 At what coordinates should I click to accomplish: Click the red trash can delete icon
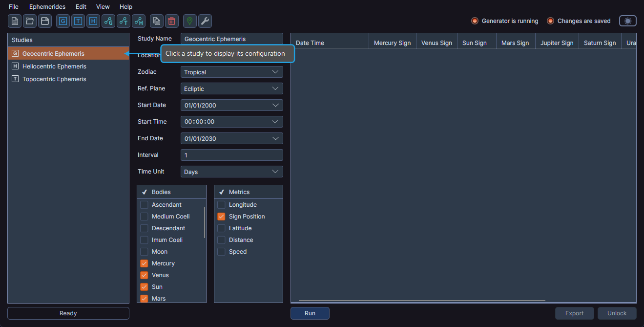172,21
